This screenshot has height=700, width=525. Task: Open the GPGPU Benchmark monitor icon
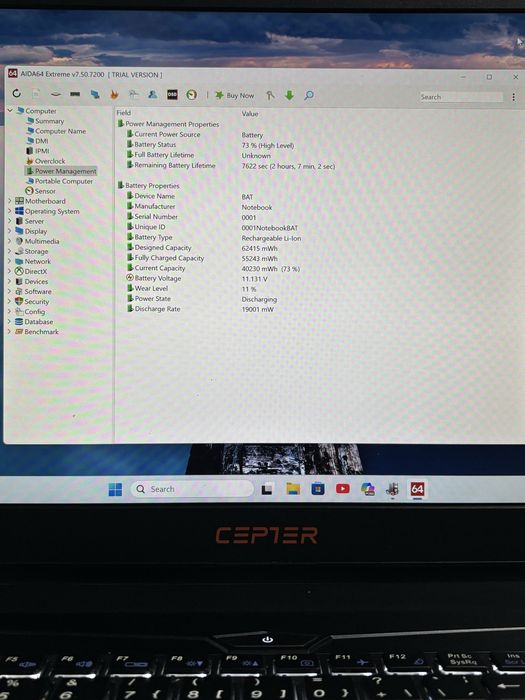click(x=95, y=94)
